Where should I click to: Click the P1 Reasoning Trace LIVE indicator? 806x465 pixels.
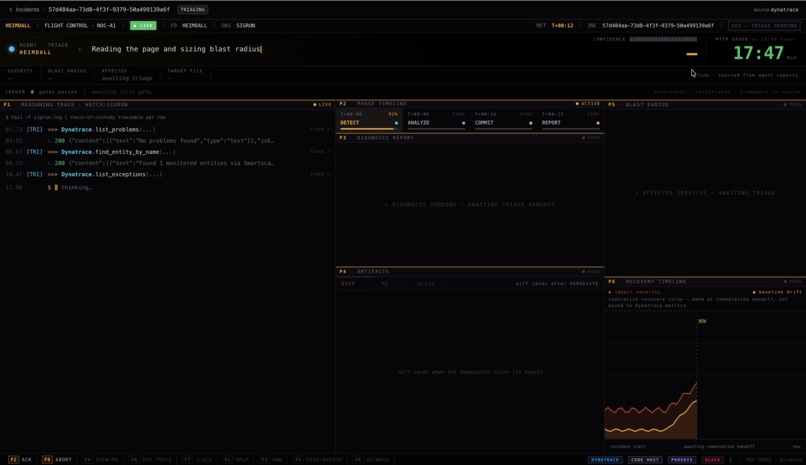[322, 104]
